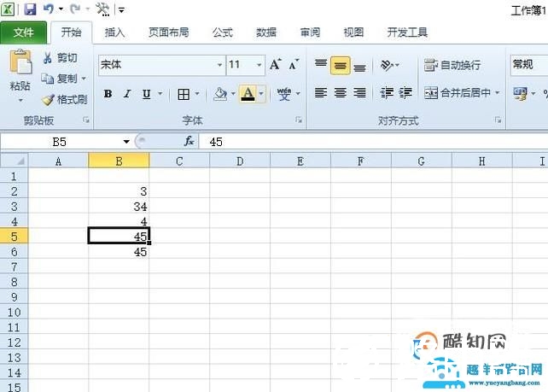Toggle middle vertical alignment
Image resolution: width=548 pixels, height=392 pixels.
340,66
